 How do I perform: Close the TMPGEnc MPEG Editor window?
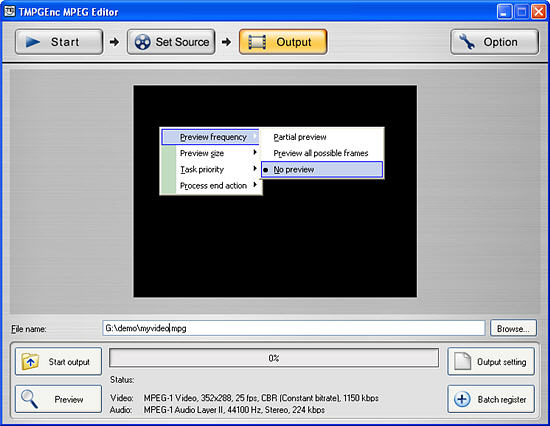[x=538, y=12]
